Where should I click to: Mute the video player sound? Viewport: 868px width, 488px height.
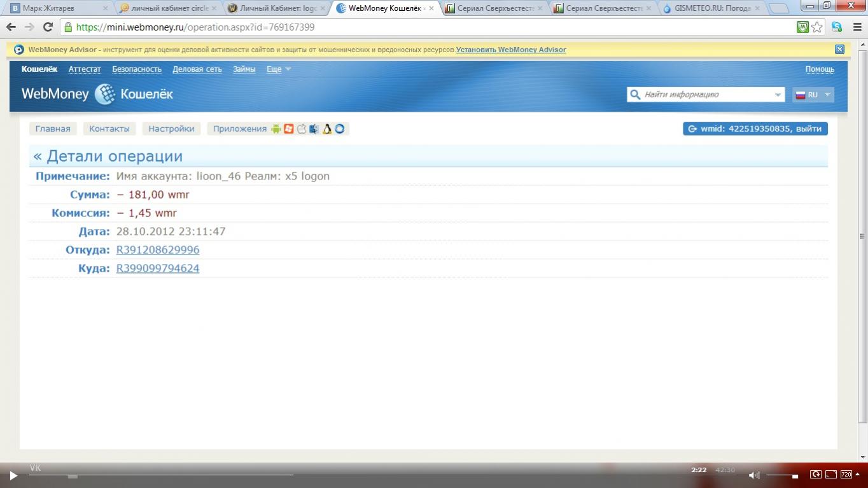pyautogui.click(x=753, y=475)
